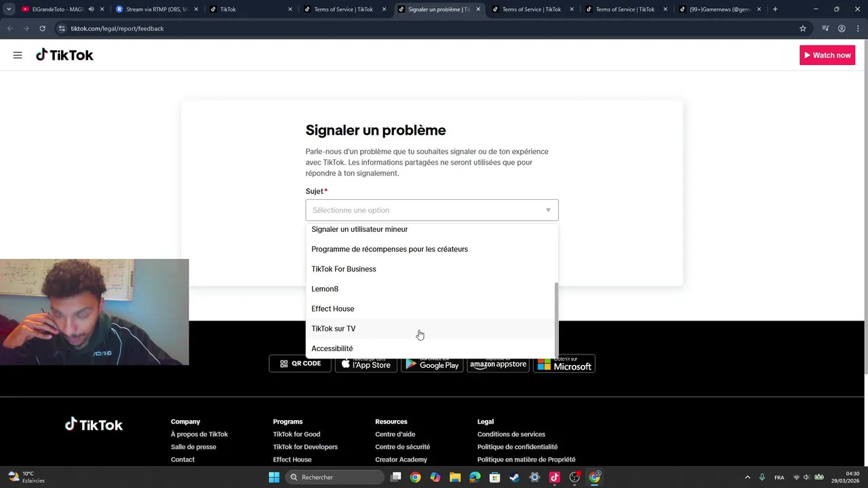This screenshot has width=868, height=488.
Task: Close the Signaler un problème tab
Action: click(478, 9)
